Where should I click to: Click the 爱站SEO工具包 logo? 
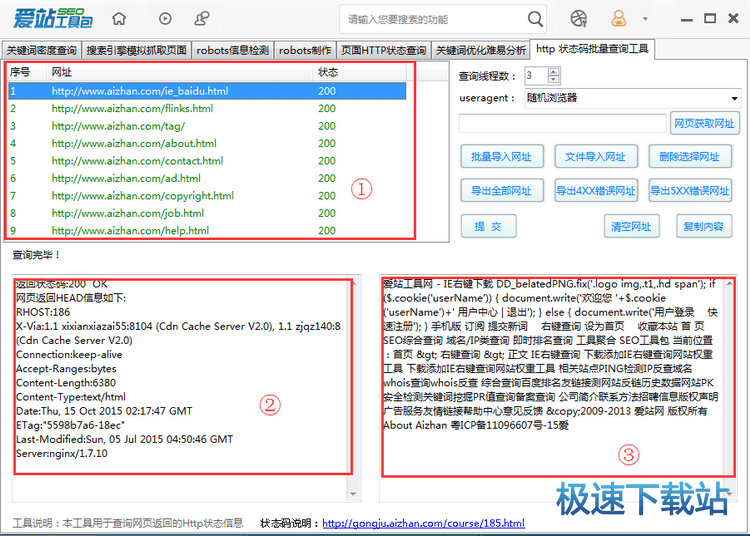(53, 18)
